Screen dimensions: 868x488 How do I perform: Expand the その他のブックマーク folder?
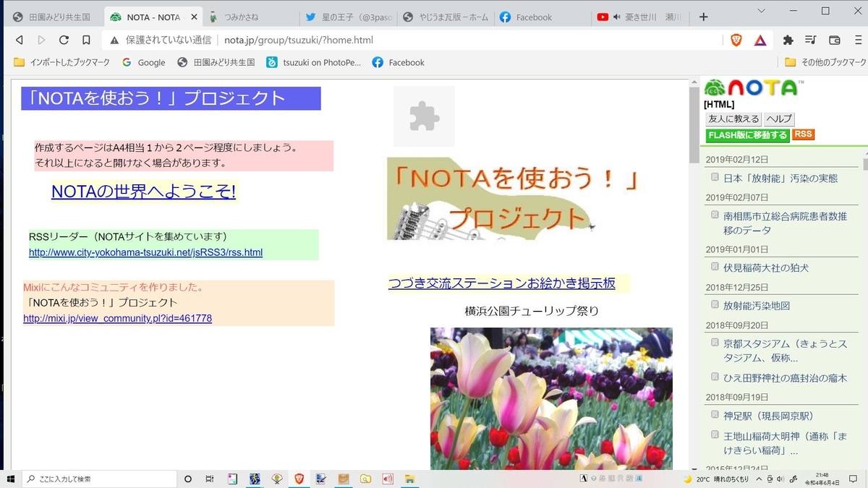825,63
